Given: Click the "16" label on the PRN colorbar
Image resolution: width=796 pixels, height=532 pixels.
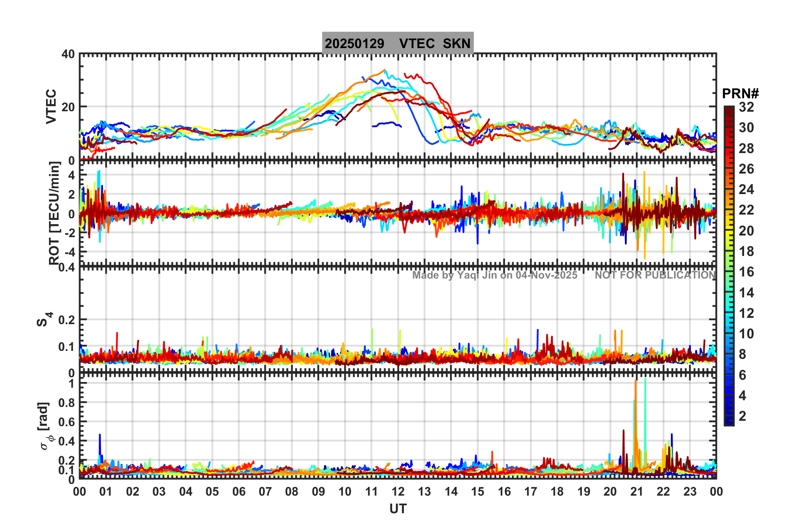Looking at the screenshot, I should point(746,272).
